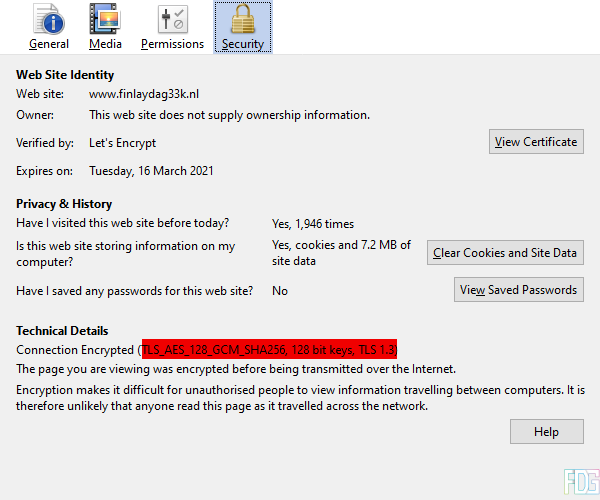Click the Privacy & History heading
The height and width of the screenshot is (500, 600).
pos(64,204)
